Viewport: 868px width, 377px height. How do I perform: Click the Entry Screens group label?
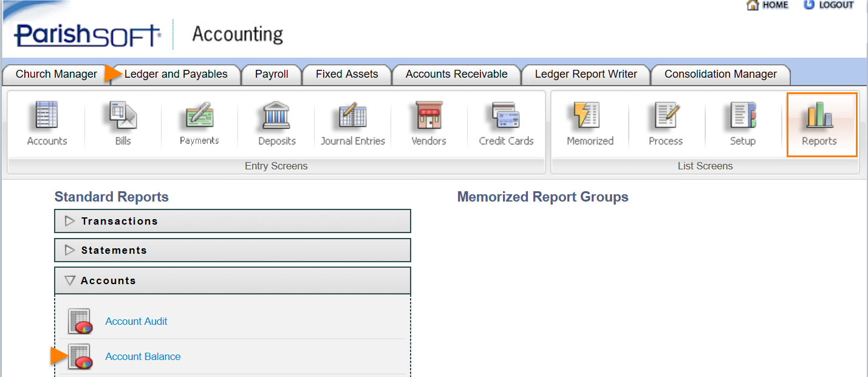point(276,166)
